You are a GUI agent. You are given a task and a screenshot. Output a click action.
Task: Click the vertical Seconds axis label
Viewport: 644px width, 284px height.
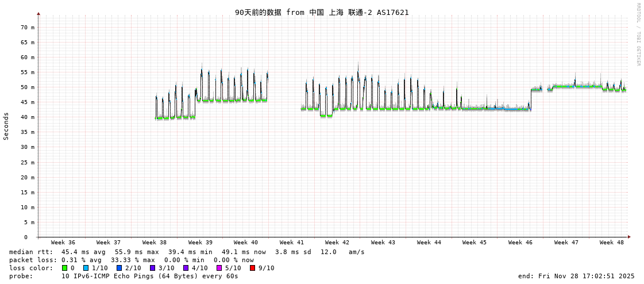(x=6, y=126)
